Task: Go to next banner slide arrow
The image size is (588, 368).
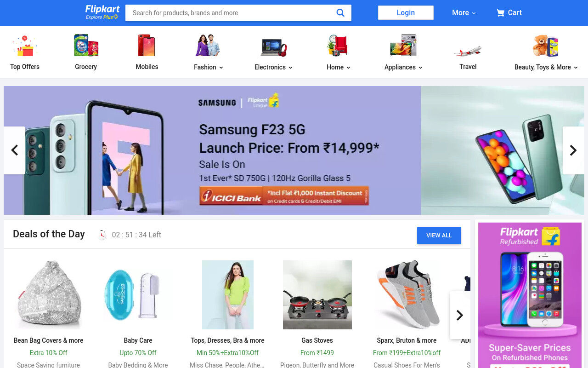Action: point(573,150)
